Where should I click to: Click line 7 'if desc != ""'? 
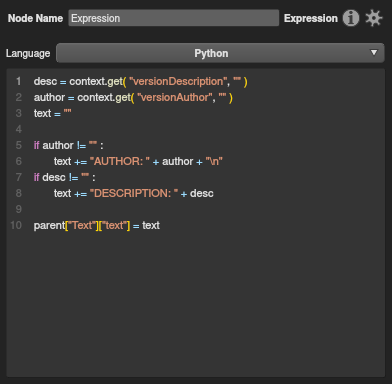[64, 177]
